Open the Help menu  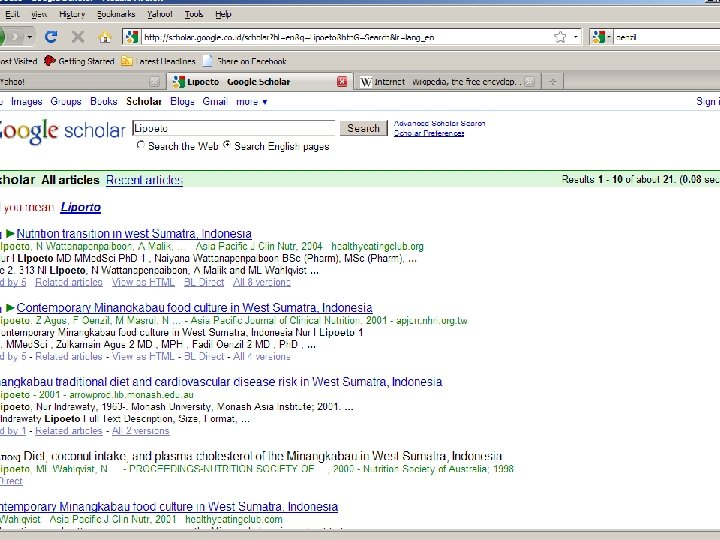click(x=223, y=14)
